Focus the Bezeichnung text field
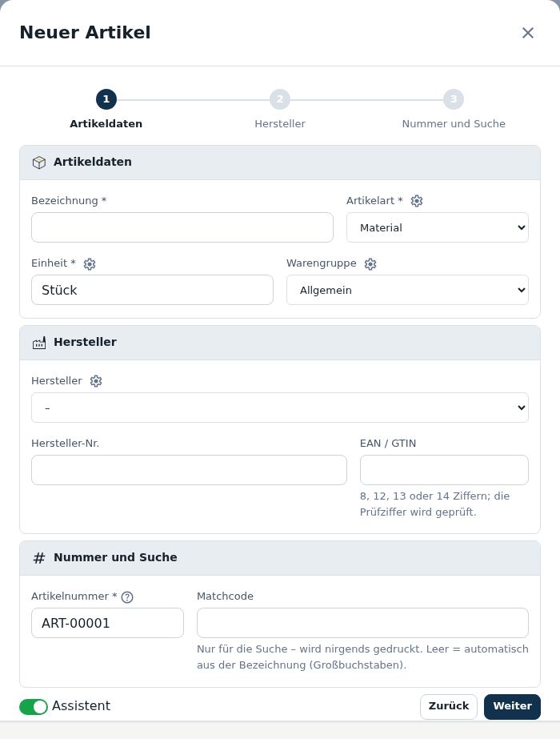Screen dimensions: 560x739 coord(182,227)
